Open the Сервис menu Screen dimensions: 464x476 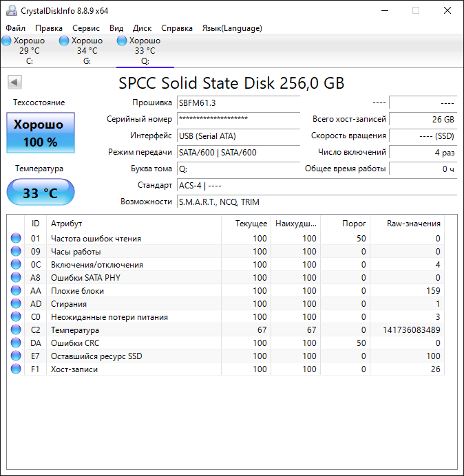[85, 28]
